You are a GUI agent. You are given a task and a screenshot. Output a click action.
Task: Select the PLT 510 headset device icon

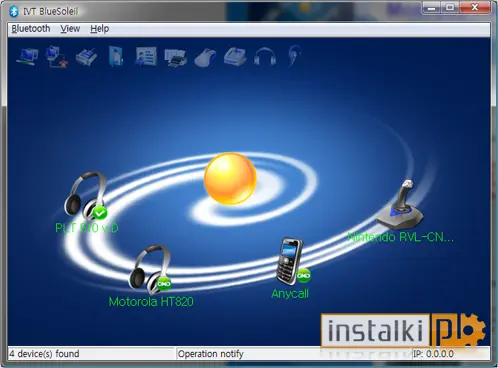(86, 196)
